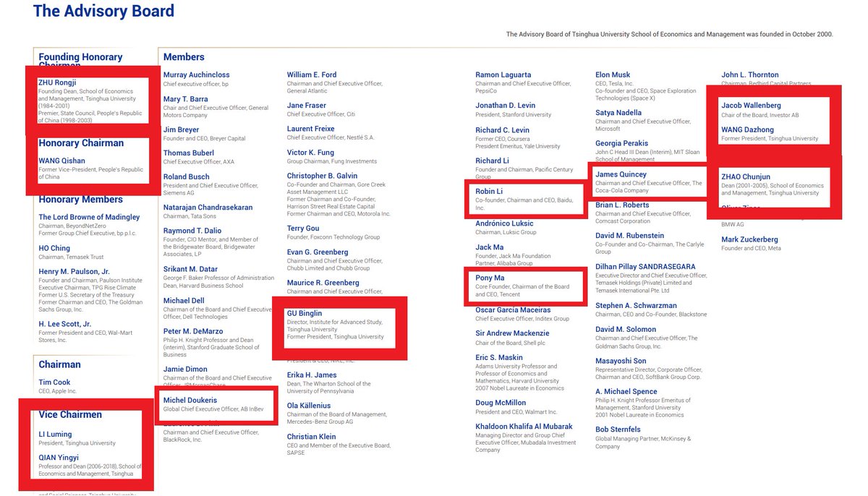
Task: Click Mary T. Barra's name
Action: click(x=186, y=99)
